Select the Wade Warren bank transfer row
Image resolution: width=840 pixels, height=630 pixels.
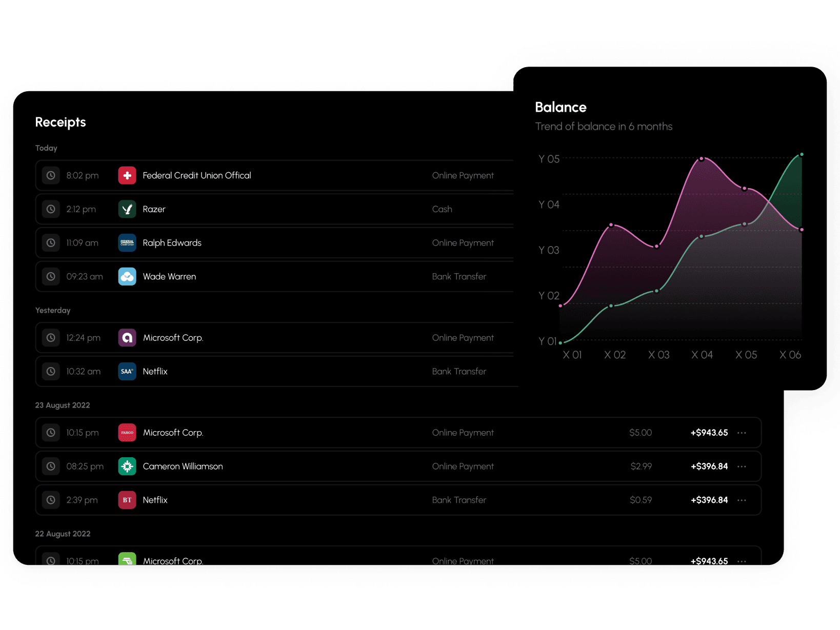tap(277, 276)
